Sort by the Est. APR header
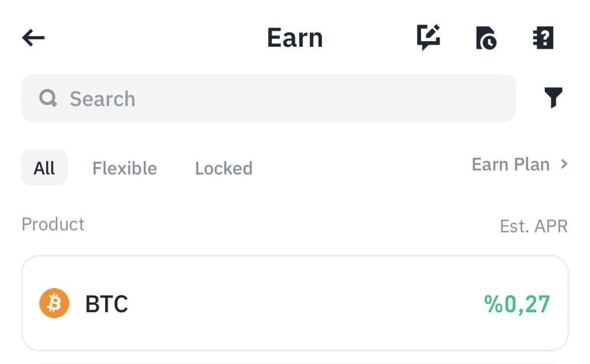 pos(534,226)
